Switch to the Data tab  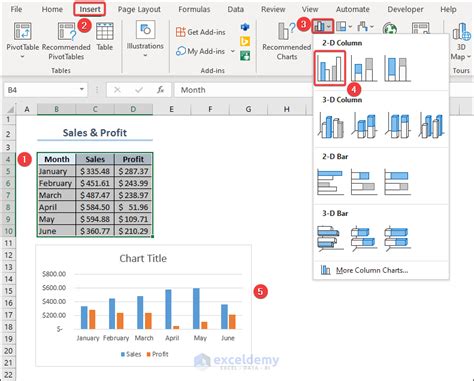235,9
